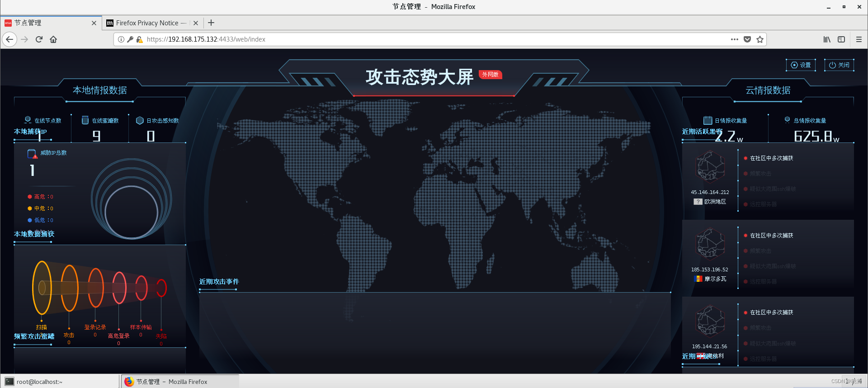Bookmark this page with the star icon
The width and height of the screenshot is (868, 388).
click(760, 39)
